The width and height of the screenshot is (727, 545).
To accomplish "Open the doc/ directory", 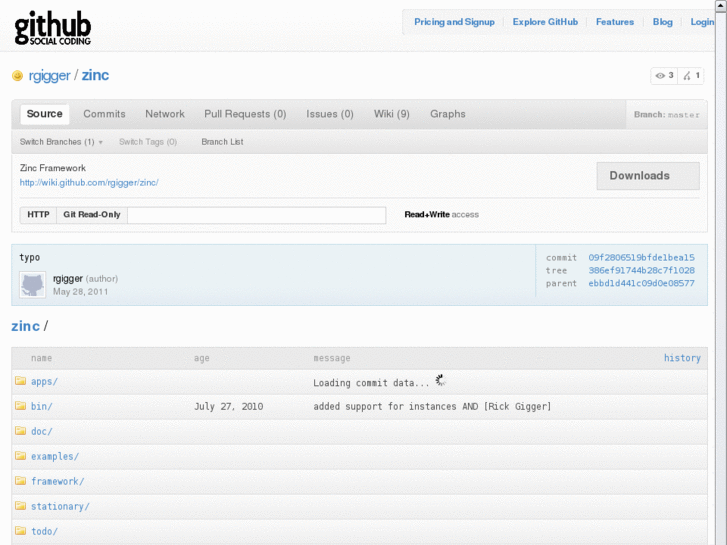I will pyautogui.click(x=42, y=431).
